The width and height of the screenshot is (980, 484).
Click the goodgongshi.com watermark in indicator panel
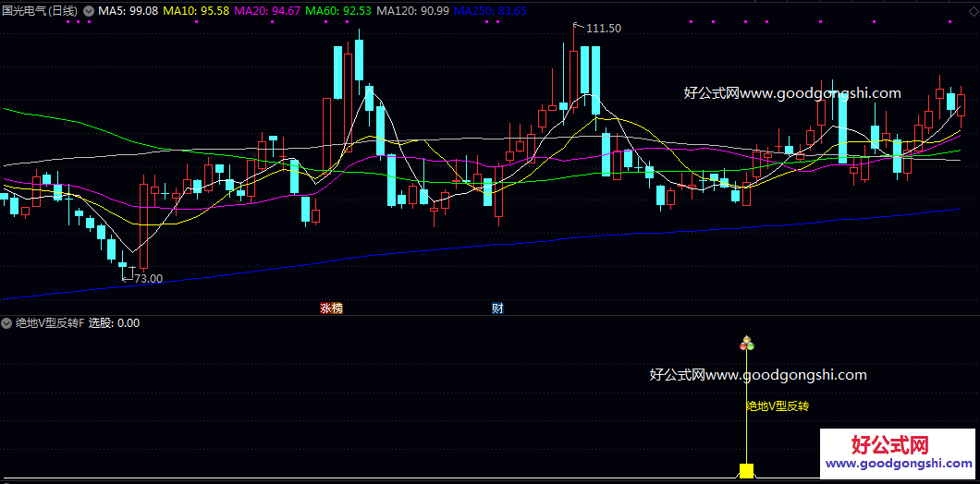(x=758, y=375)
